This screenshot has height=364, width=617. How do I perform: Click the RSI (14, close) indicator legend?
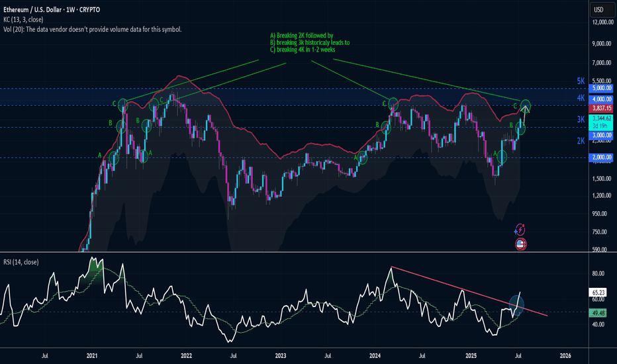click(21, 261)
